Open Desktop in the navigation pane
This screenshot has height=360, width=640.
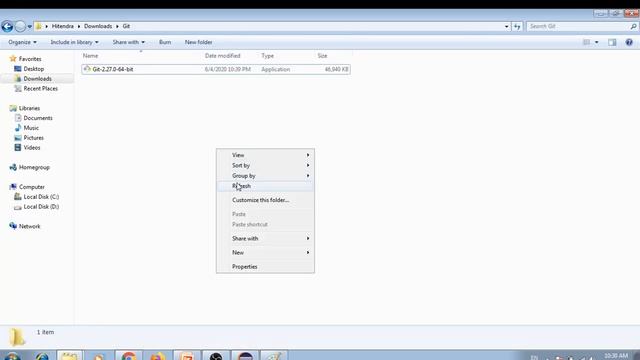point(33,69)
